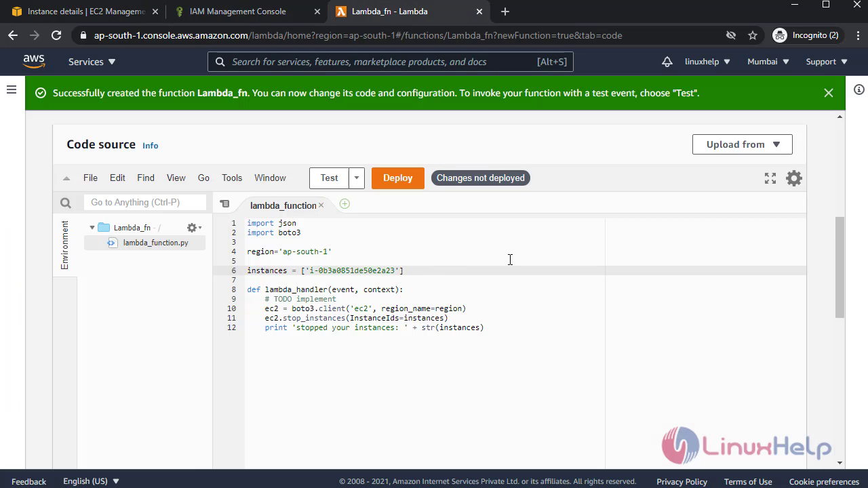
Task: Click the search magnifier in Environment panel
Action: pyautogui.click(x=66, y=203)
